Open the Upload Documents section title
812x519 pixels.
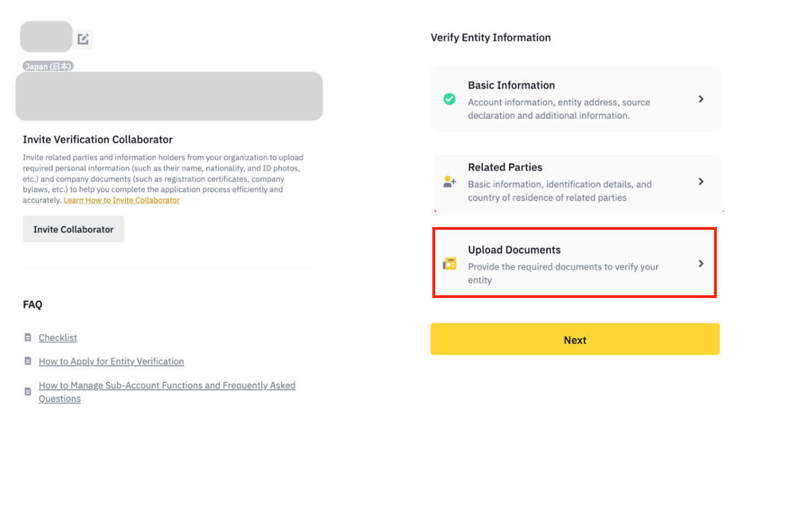point(514,250)
